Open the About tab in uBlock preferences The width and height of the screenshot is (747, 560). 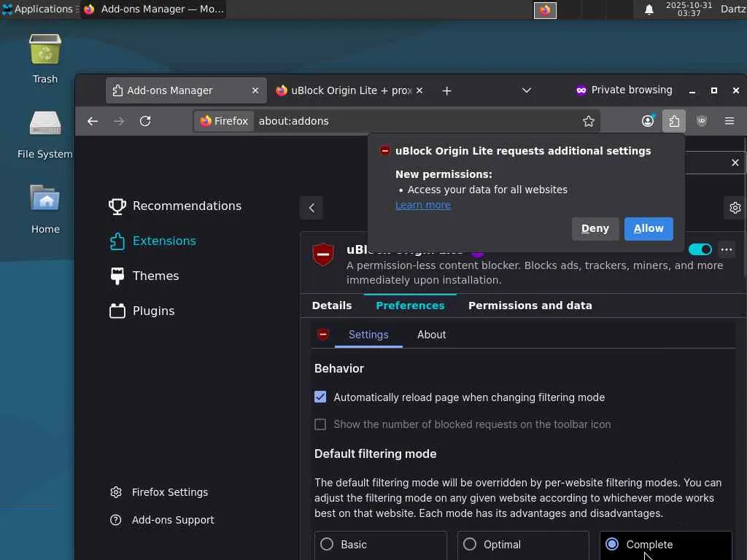point(432,335)
